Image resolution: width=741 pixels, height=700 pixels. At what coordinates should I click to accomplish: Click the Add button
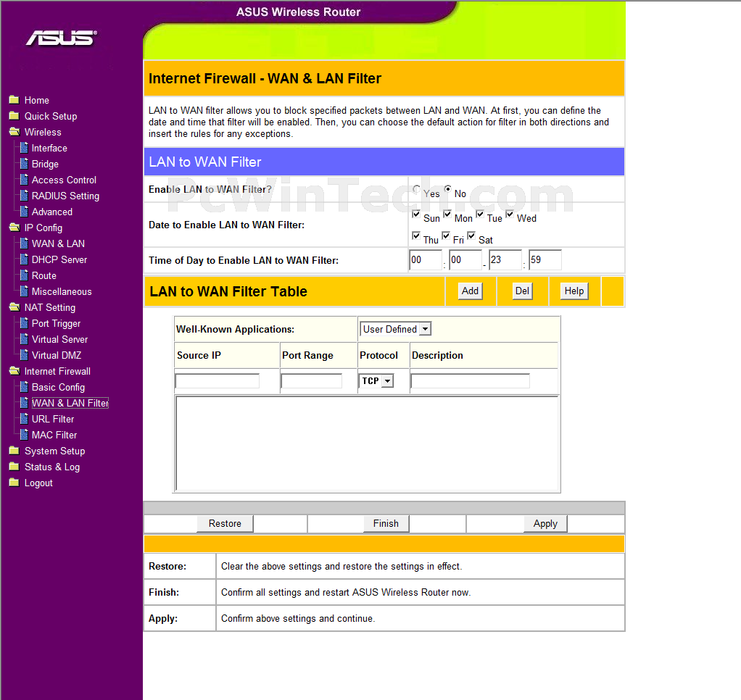471,291
